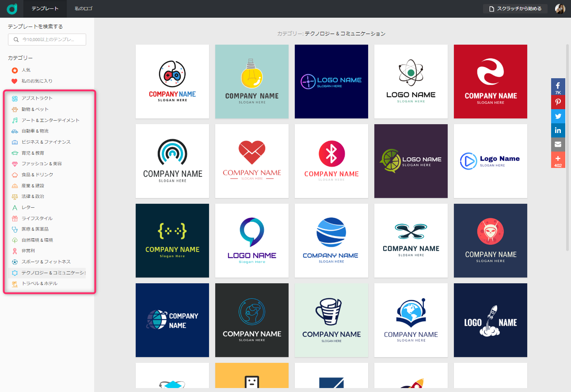
Task: Select アート & エンターテイメント music note icon
Action: click(x=15, y=120)
